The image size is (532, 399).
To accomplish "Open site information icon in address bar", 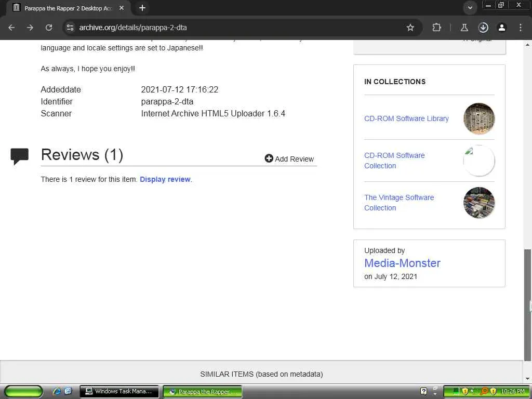I will pyautogui.click(x=70, y=28).
